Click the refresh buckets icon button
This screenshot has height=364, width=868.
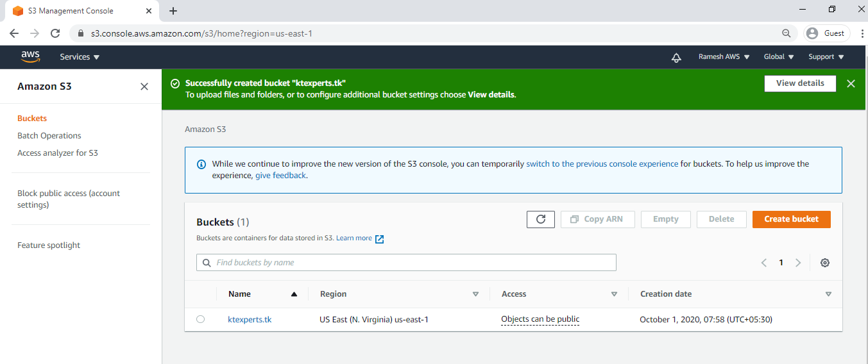541,219
